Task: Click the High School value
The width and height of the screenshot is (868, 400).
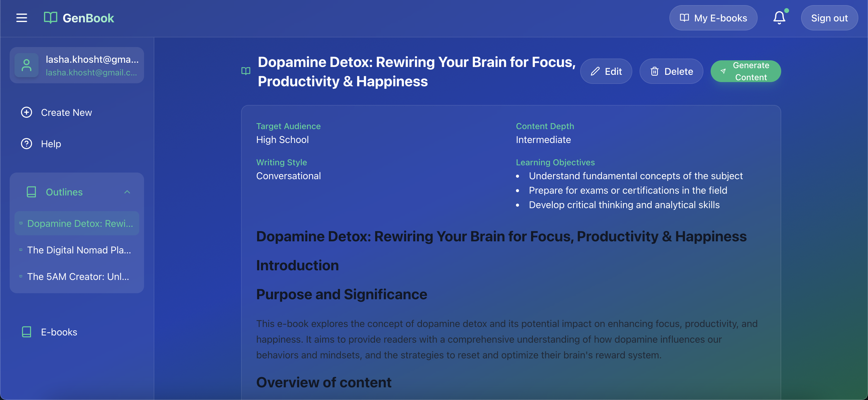Action: (x=282, y=140)
